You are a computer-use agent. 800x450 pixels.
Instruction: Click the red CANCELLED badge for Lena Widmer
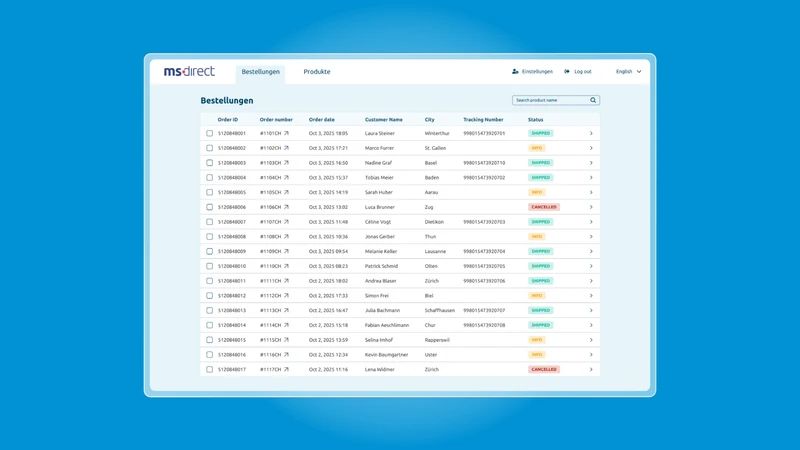coord(544,369)
